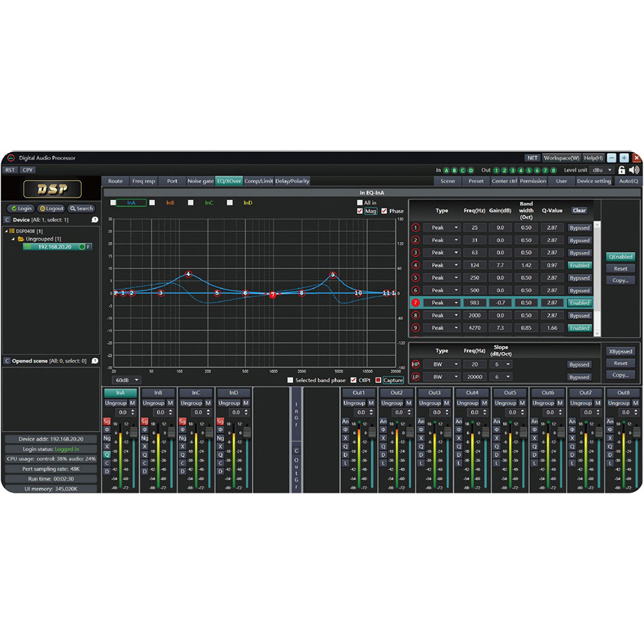Click input A green indicator
This screenshot has width=644, height=644.
click(446, 170)
